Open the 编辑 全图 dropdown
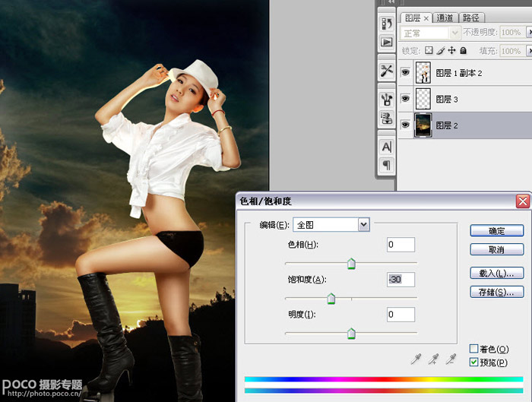Screen dimensions: 532x402 coord(363,225)
